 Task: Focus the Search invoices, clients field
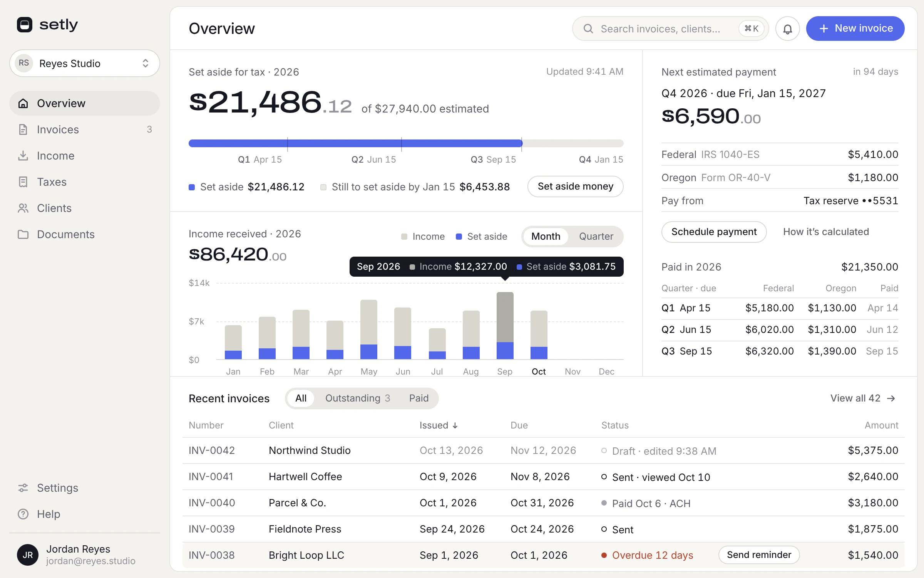point(670,29)
